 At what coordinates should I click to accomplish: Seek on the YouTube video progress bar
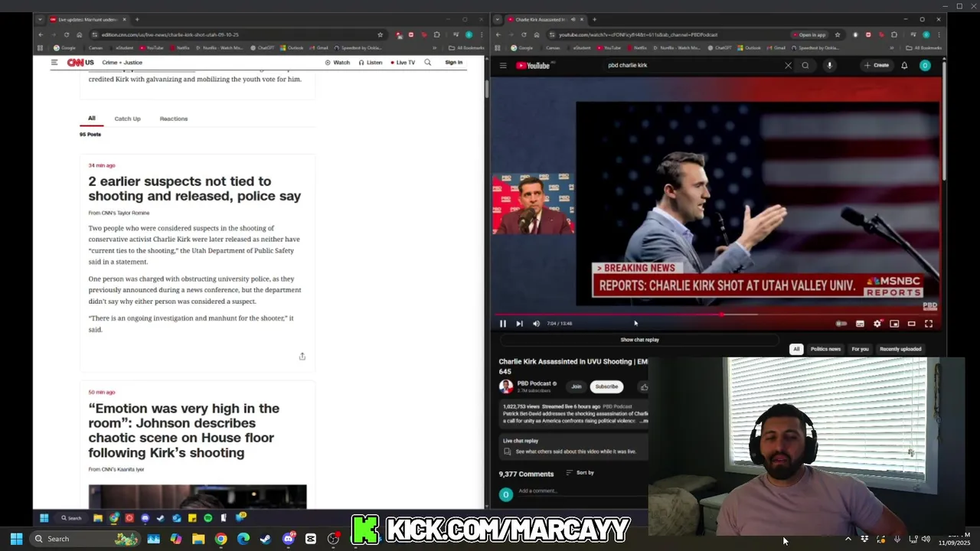pos(716,314)
